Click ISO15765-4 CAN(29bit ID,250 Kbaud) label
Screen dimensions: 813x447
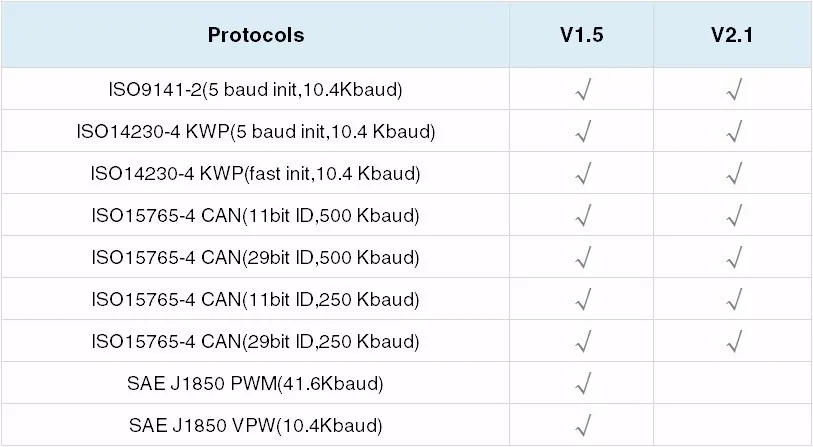click(x=255, y=341)
